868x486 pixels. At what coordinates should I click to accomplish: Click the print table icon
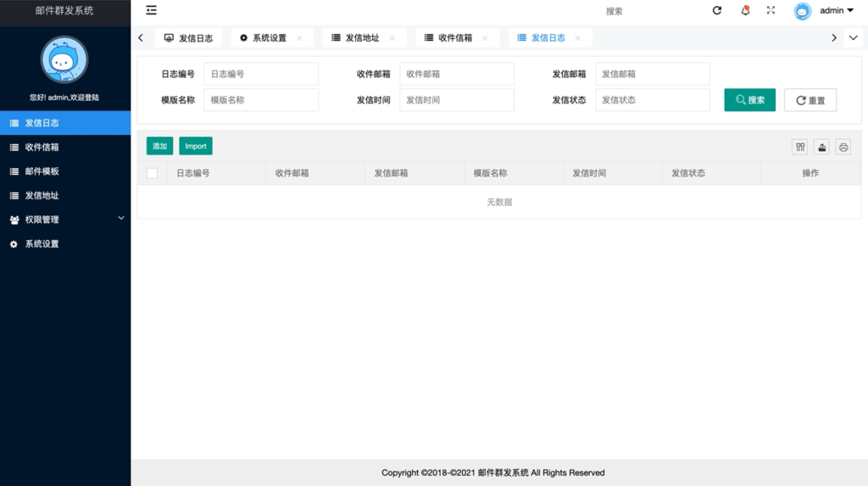coord(843,147)
